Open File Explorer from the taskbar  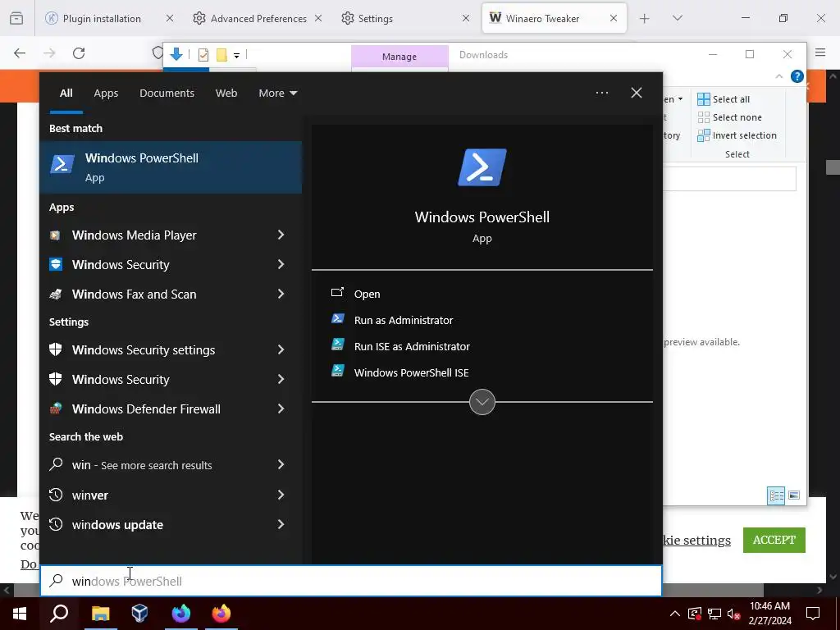100,614
